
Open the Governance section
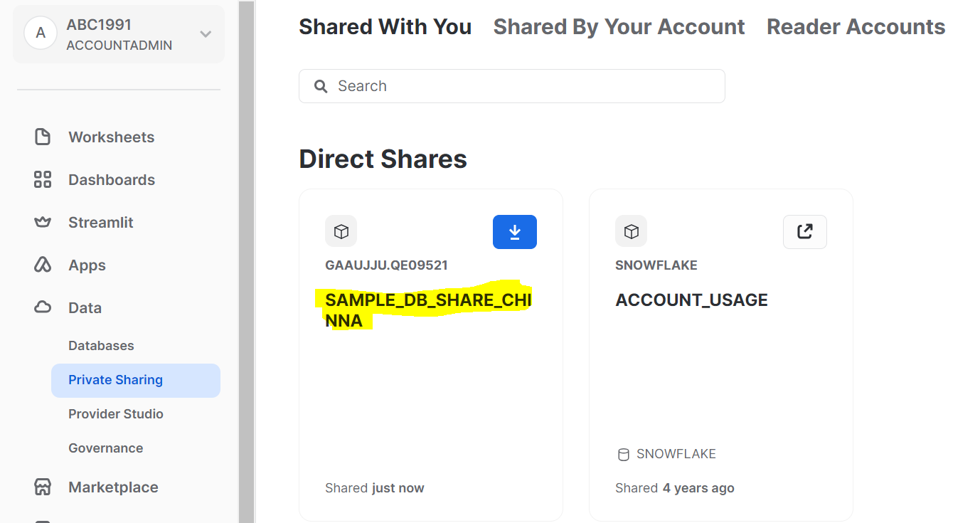click(105, 448)
